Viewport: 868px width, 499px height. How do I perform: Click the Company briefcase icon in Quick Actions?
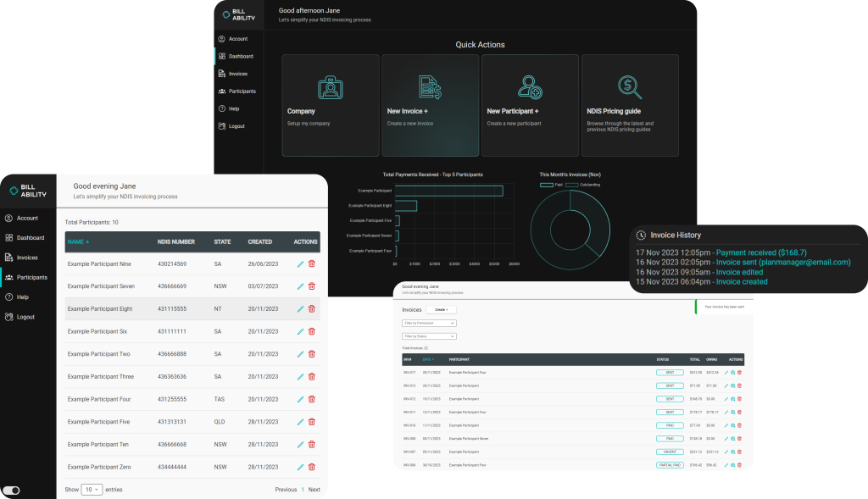point(330,86)
